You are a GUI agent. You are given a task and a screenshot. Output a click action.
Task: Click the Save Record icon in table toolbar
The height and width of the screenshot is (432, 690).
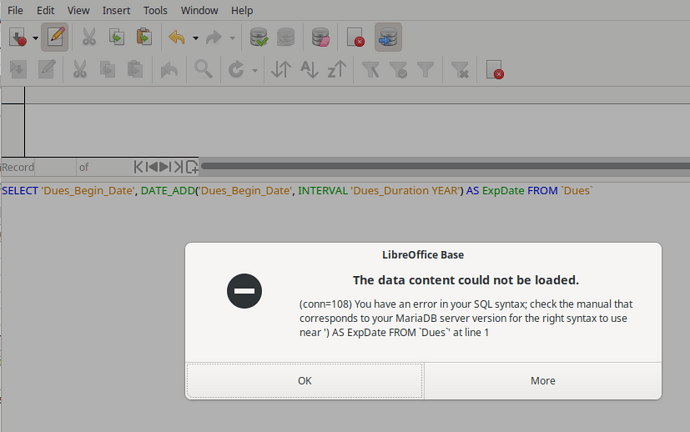(x=18, y=70)
